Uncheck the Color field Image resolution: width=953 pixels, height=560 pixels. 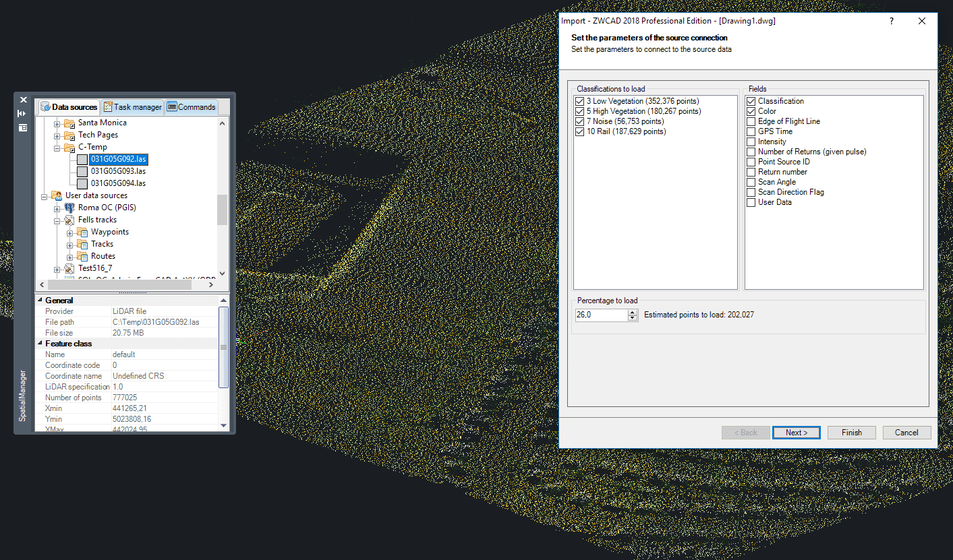(751, 111)
